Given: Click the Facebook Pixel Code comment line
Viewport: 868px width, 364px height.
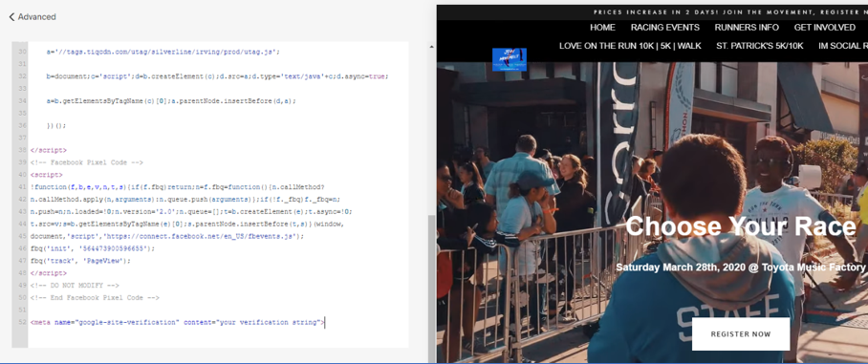Looking at the screenshot, I should 87,162.
